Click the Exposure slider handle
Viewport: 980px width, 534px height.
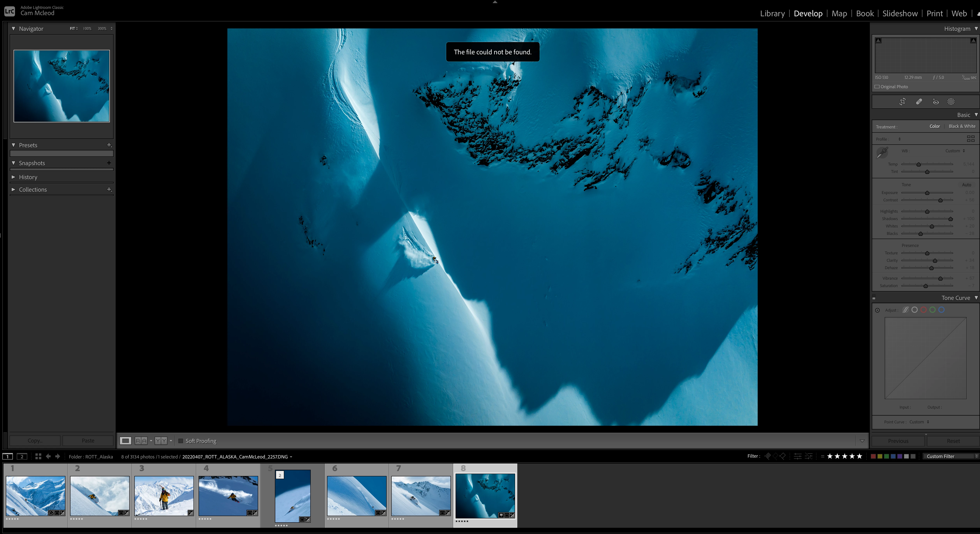point(927,193)
